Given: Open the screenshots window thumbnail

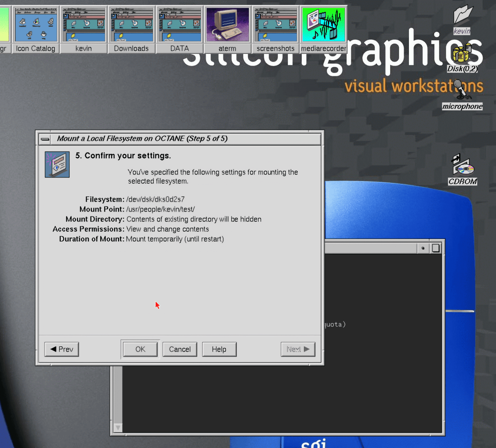Looking at the screenshot, I should click(276, 29).
